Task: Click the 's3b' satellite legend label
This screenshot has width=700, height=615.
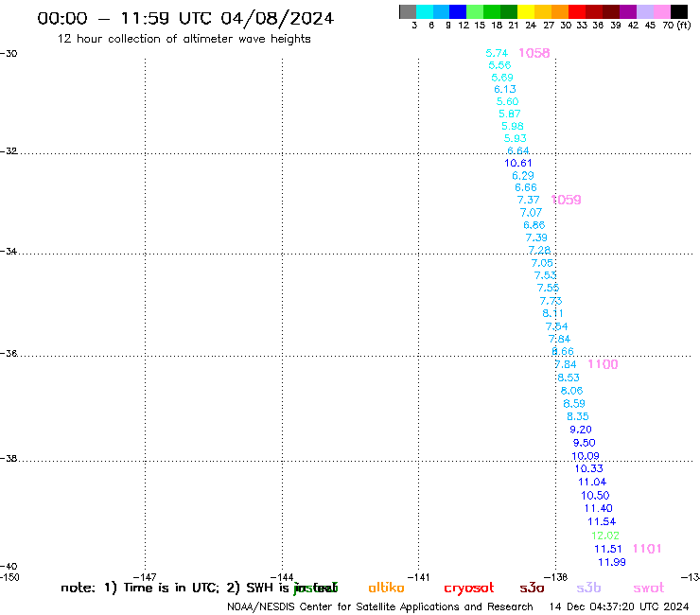Action: tap(588, 588)
